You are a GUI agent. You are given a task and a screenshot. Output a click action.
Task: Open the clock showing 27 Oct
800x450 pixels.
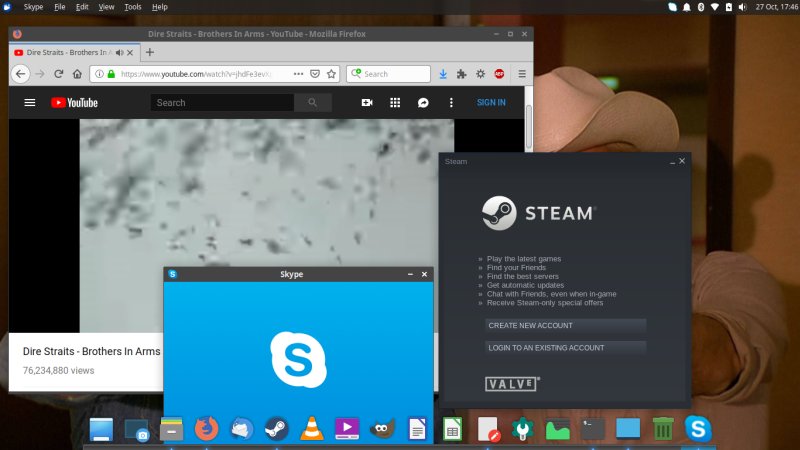click(777, 7)
